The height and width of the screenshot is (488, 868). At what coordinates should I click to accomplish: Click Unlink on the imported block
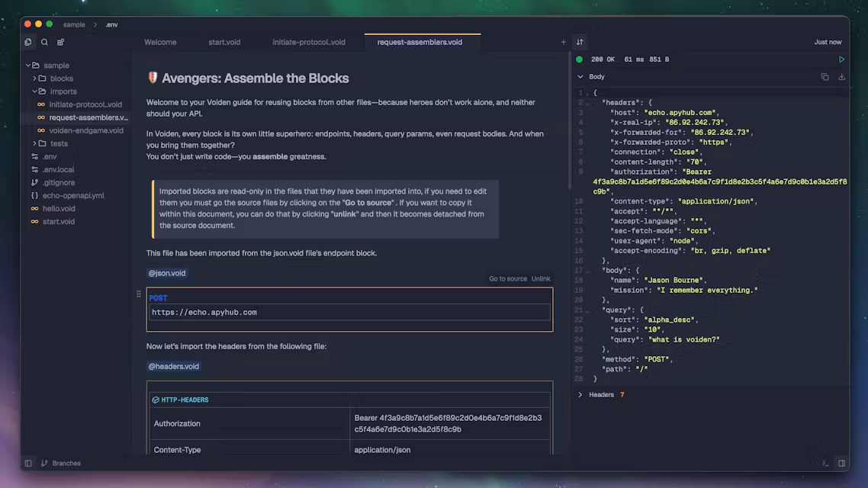(541, 279)
